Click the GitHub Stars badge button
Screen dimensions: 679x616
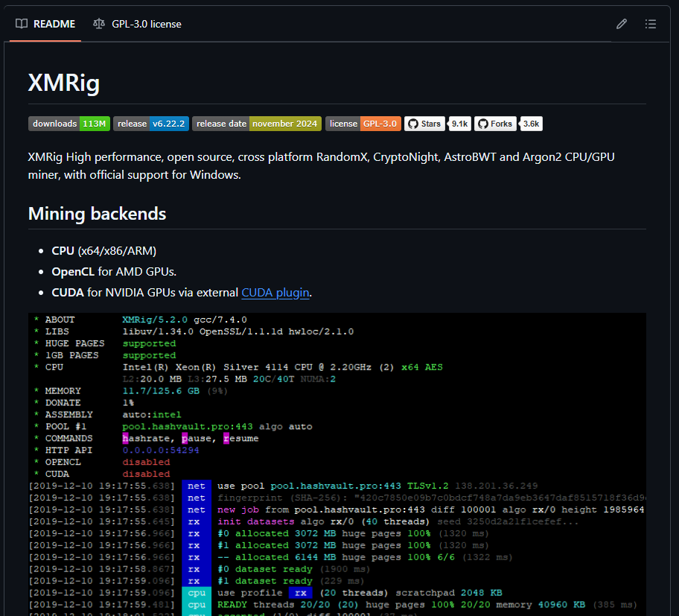tap(424, 124)
